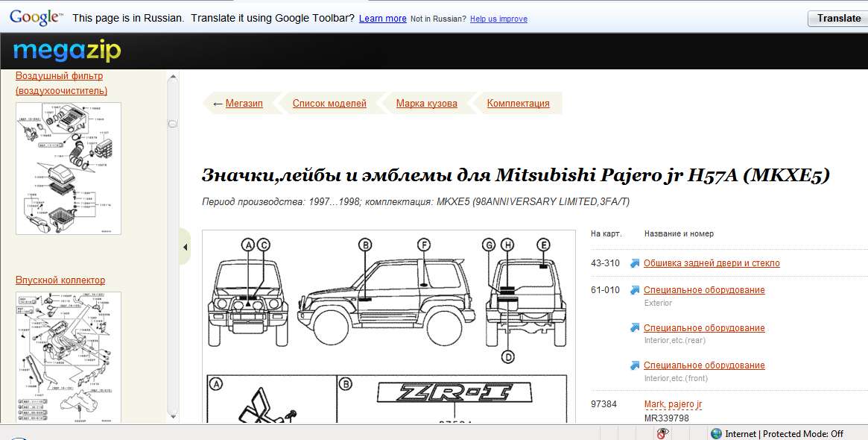This screenshot has height=440, width=868.
Task: Click the privacy report eye icon in status bar
Action: click(661, 433)
